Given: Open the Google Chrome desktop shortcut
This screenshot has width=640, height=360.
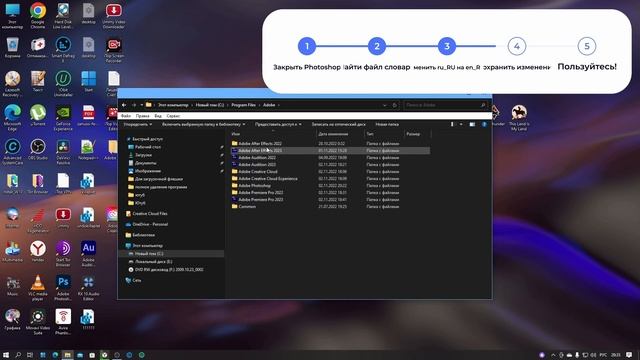Looking at the screenshot, I should pyautogui.click(x=38, y=15).
